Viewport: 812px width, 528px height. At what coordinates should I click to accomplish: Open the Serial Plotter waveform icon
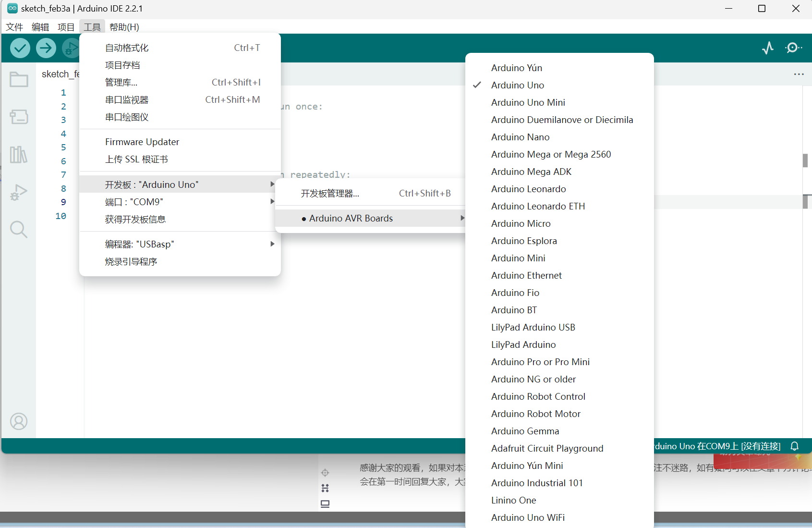pos(768,48)
